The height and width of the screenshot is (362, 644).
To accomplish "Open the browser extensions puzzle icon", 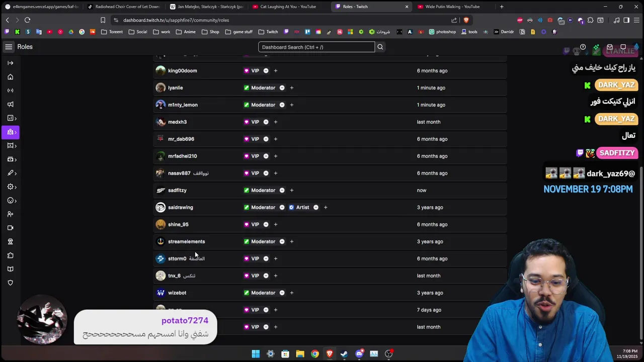I will (590, 20).
